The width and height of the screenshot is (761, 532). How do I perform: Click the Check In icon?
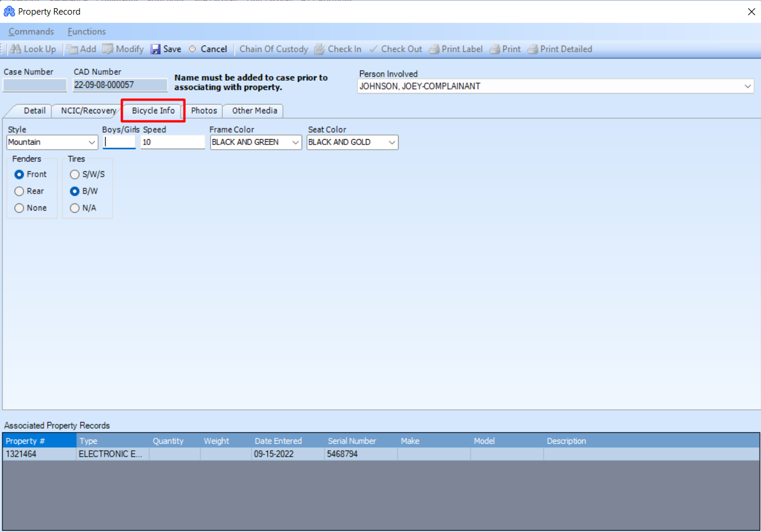[320, 49]
